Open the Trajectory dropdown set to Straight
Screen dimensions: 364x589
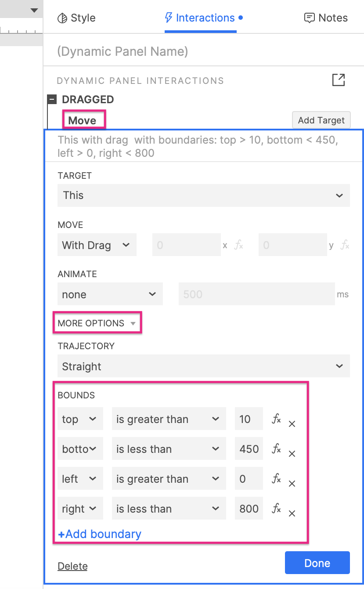pos(203,366)
